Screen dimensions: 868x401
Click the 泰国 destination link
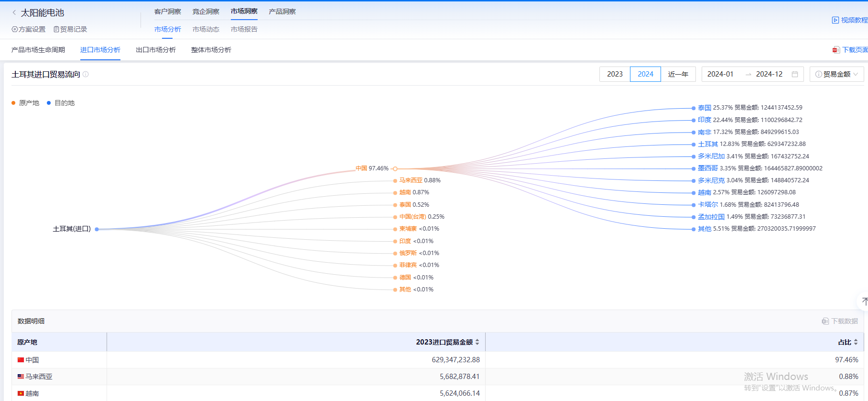[704, 108]
